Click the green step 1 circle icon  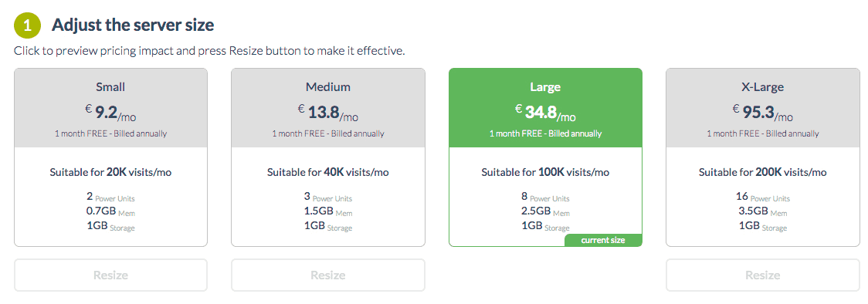click(x=27, y=25)
